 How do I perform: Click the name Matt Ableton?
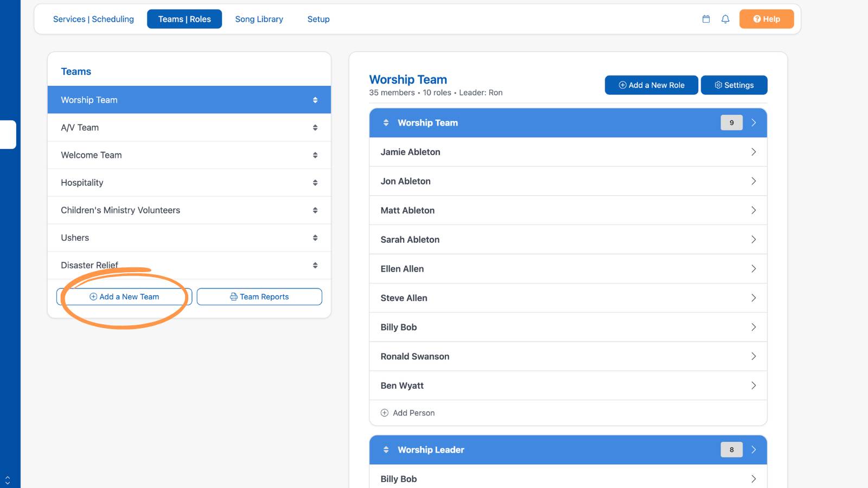(x=407, y=210)
